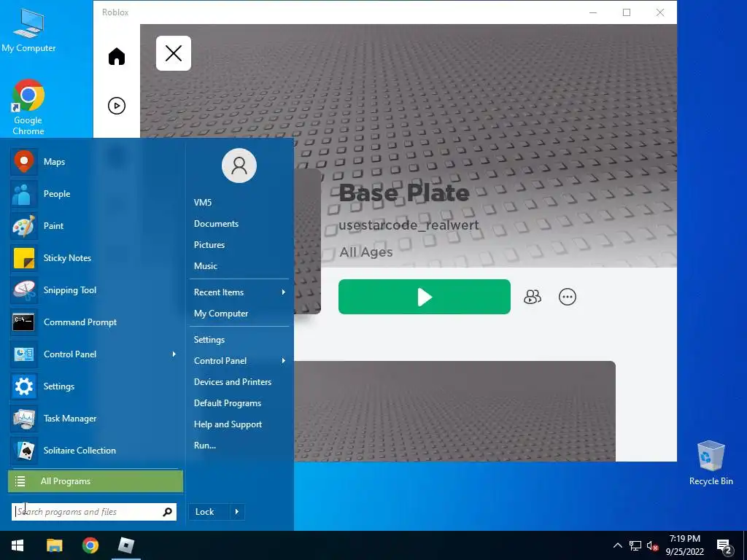Open Command Prompt

94,322
